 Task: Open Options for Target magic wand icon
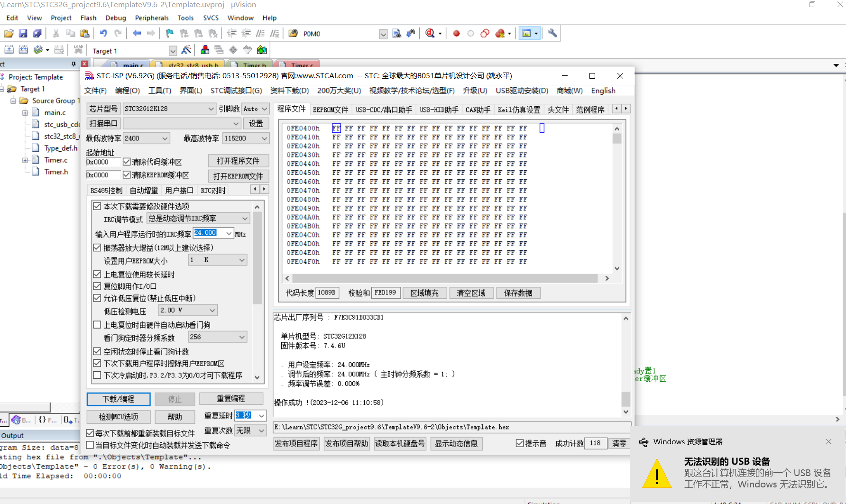click(x=186, y=50)
